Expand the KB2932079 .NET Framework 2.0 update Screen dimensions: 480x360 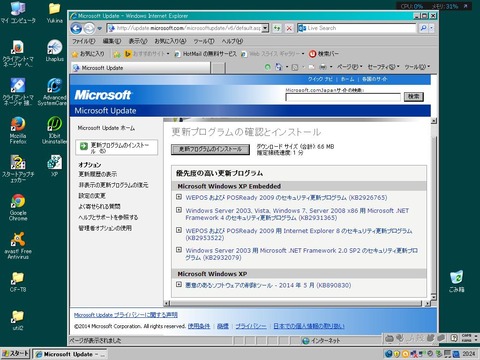point(179,250)
